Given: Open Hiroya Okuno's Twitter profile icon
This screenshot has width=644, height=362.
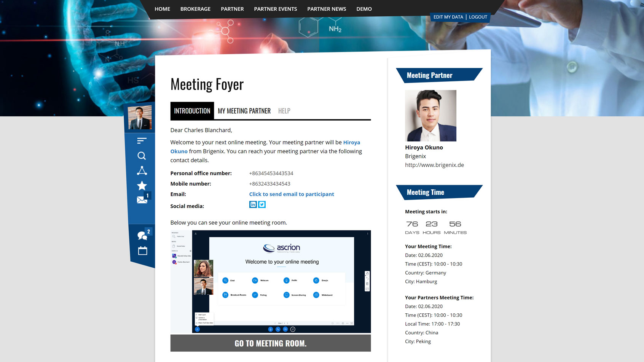Looking at the screenshot, I should 262,205.
